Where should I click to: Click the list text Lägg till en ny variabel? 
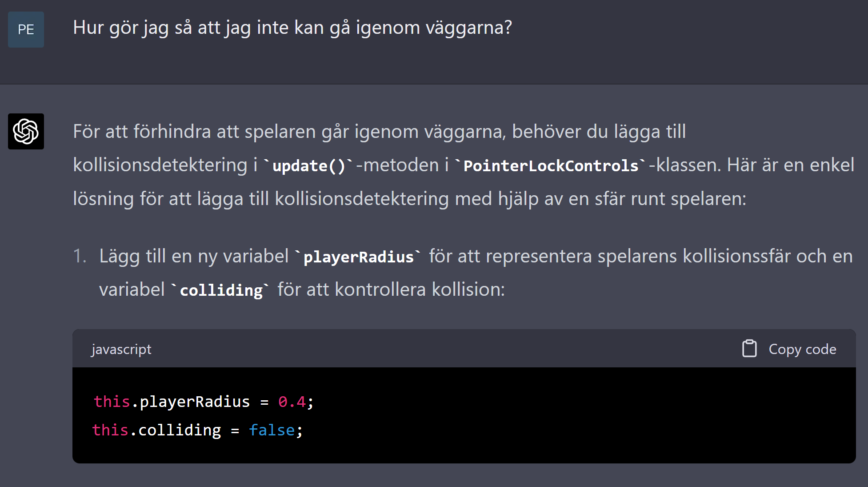[194, 256]
